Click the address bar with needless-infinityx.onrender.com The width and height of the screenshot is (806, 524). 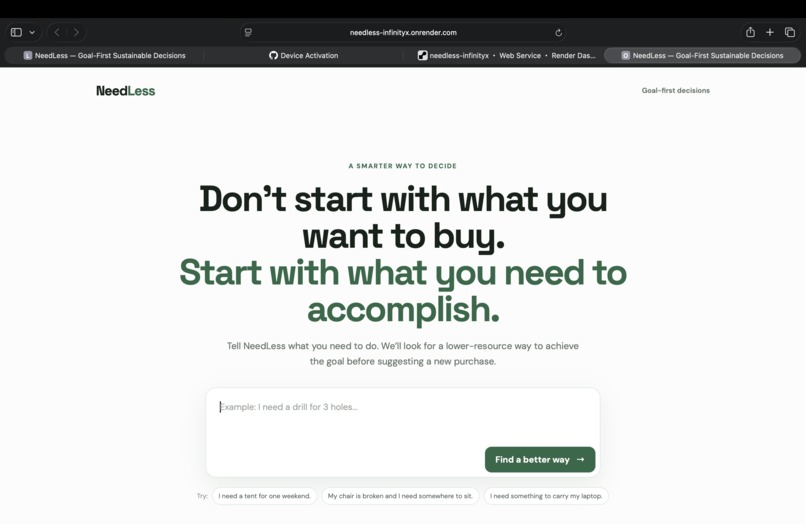pos(403,32)
